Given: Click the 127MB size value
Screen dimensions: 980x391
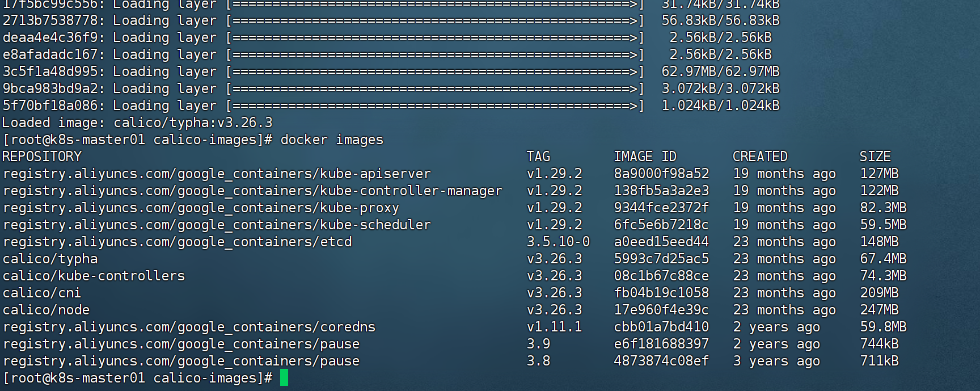Looking at the screenshot, I should [879, 174].
